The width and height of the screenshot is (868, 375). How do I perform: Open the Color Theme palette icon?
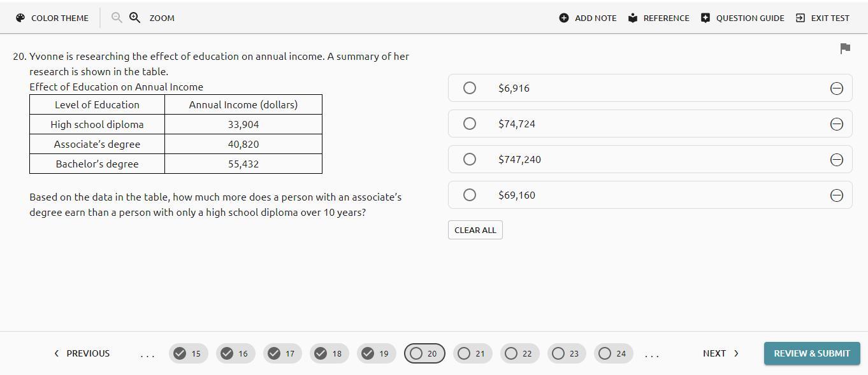coord(20,18)
